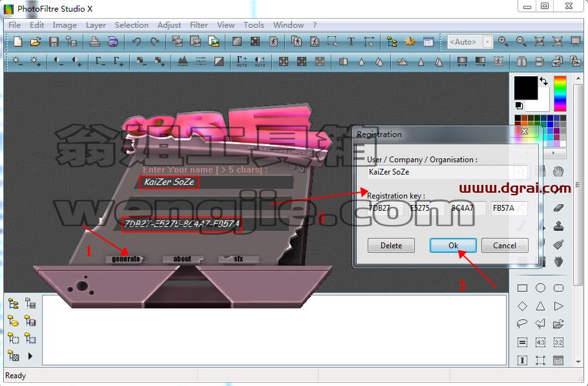This screenshot has width=588, height=386.
Task: Swap foreground and background colors
Action: [544, 81]
